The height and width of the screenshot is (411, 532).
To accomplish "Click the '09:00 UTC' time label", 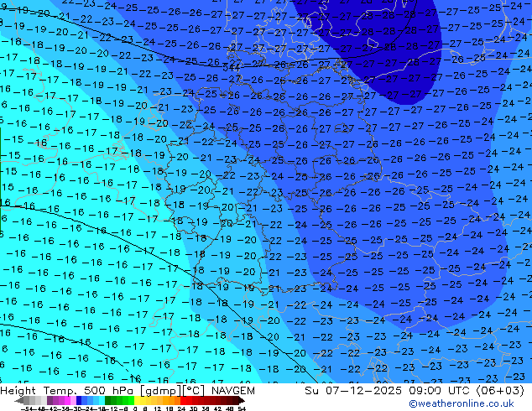I will (441, 391).
